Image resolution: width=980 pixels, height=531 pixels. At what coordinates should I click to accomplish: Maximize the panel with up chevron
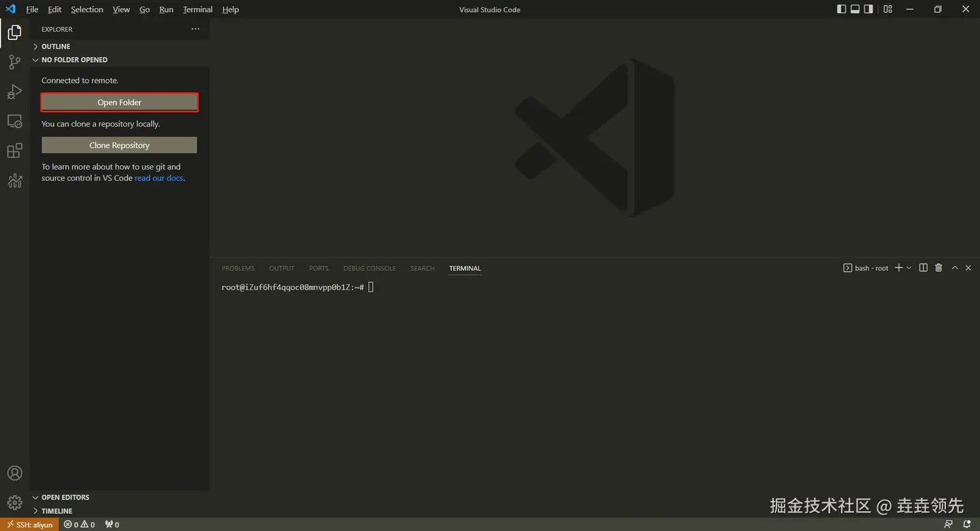[954, 268]
